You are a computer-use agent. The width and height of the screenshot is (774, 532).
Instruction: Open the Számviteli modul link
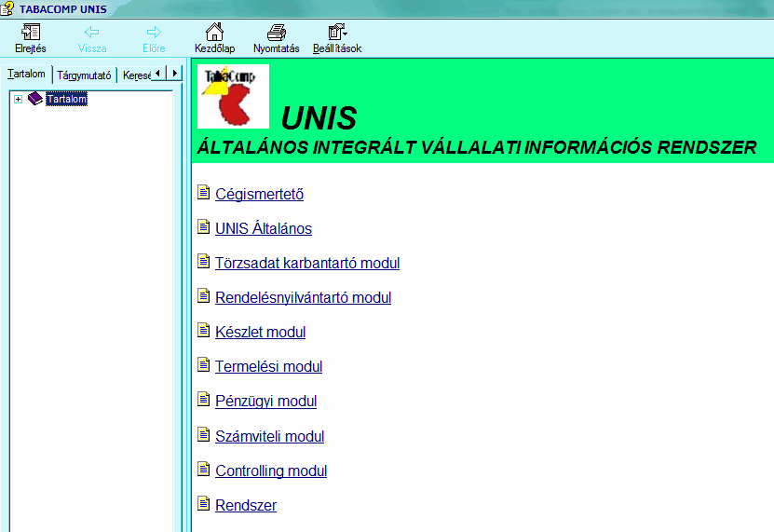point(269,437)
